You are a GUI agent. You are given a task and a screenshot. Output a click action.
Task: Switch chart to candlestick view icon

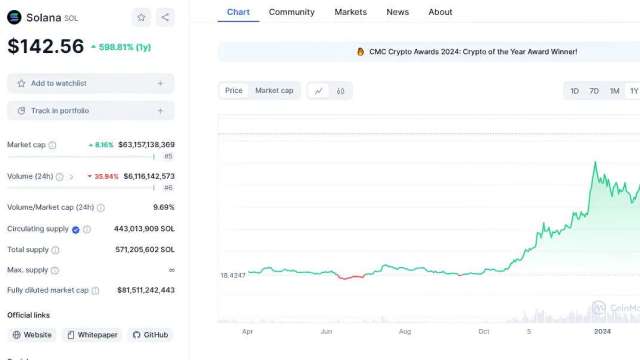pos(340,91)
